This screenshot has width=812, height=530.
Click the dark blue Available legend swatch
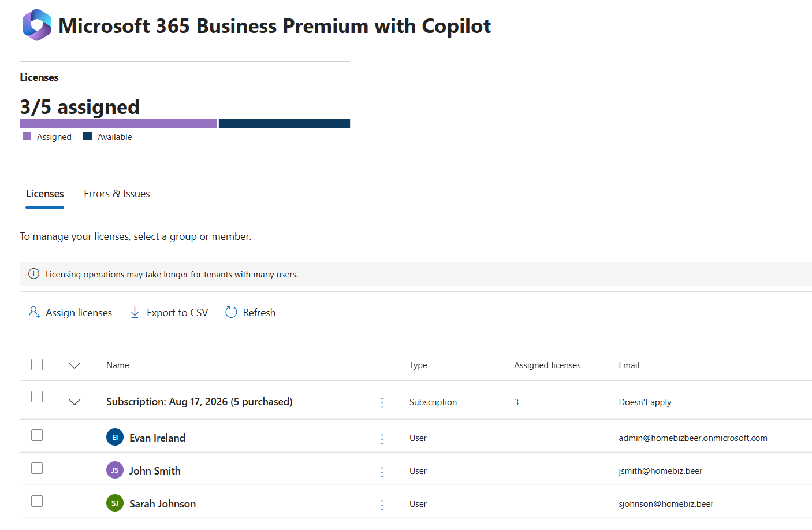88,136
